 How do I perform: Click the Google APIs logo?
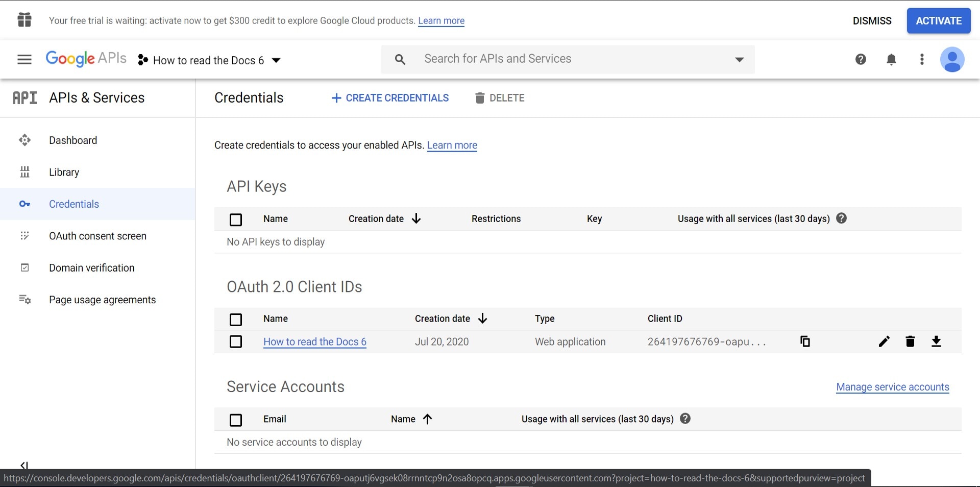coord(86,59)
